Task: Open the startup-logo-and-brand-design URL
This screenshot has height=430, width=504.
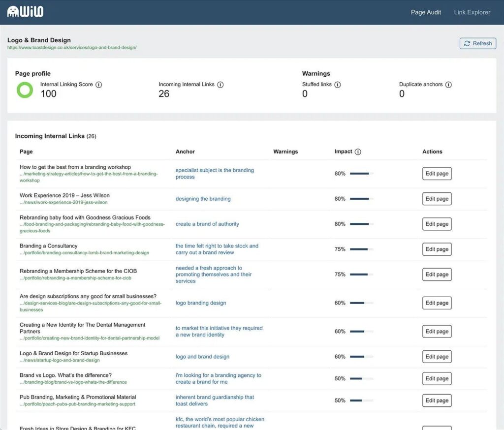Action: [x=60, y=360]
